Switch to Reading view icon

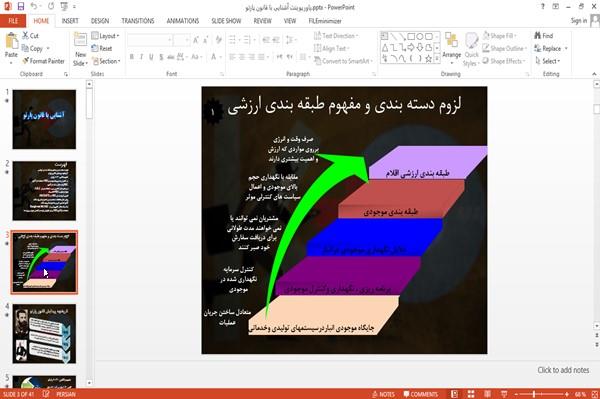coord(488,394)
